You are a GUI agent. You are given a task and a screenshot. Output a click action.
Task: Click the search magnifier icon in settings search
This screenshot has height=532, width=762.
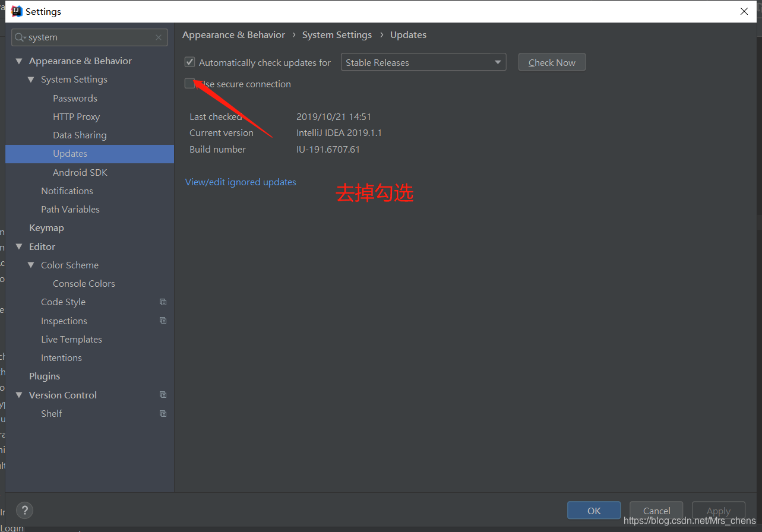pos(20,37)
